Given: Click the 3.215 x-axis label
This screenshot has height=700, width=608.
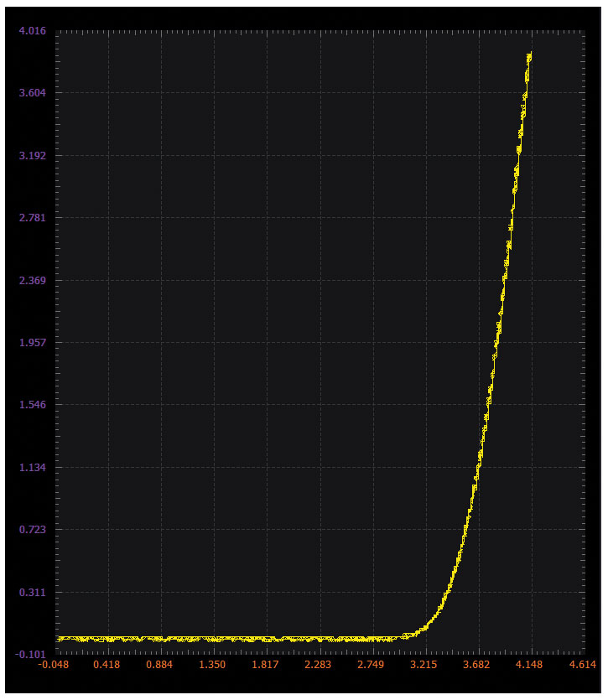Looking at the screenshot, I should point(424,665).
